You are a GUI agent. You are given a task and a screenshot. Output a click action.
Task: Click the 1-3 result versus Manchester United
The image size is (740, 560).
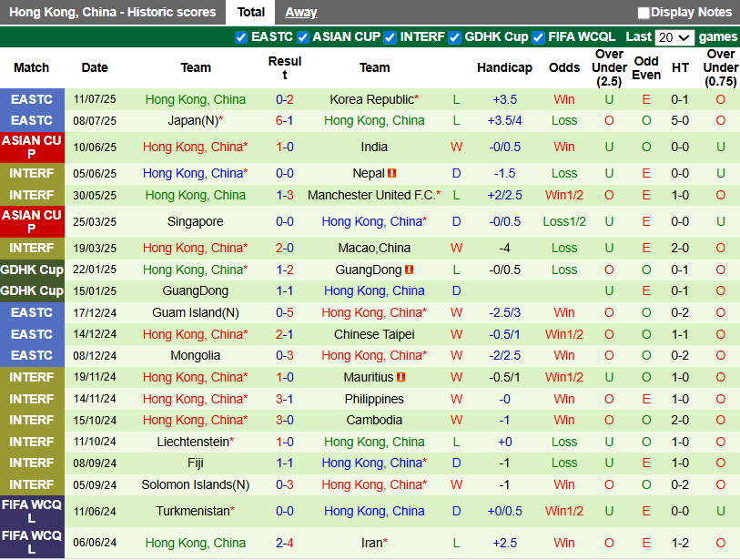[285, 195]
